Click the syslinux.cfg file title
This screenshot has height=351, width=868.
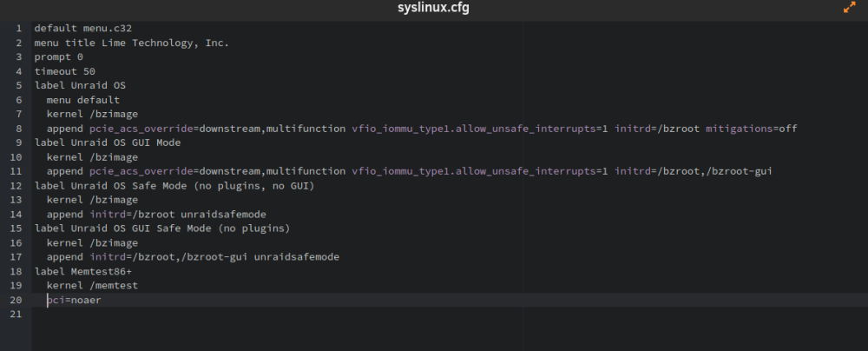(433, 8)
